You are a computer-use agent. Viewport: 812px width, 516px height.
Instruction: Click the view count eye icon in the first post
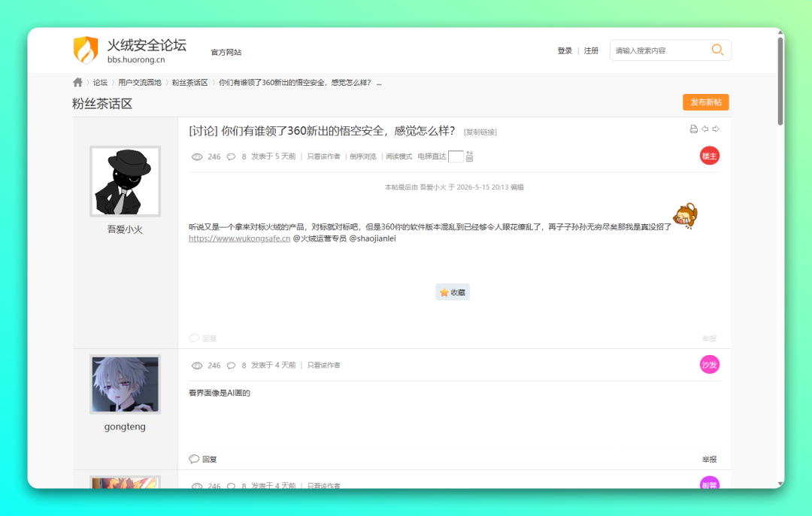(x=197, y=157)
